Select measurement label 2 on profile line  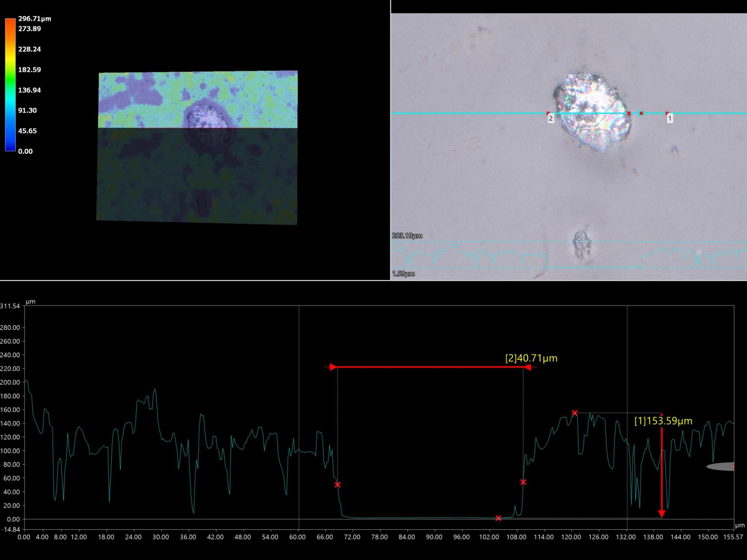[x=551, y=118]
